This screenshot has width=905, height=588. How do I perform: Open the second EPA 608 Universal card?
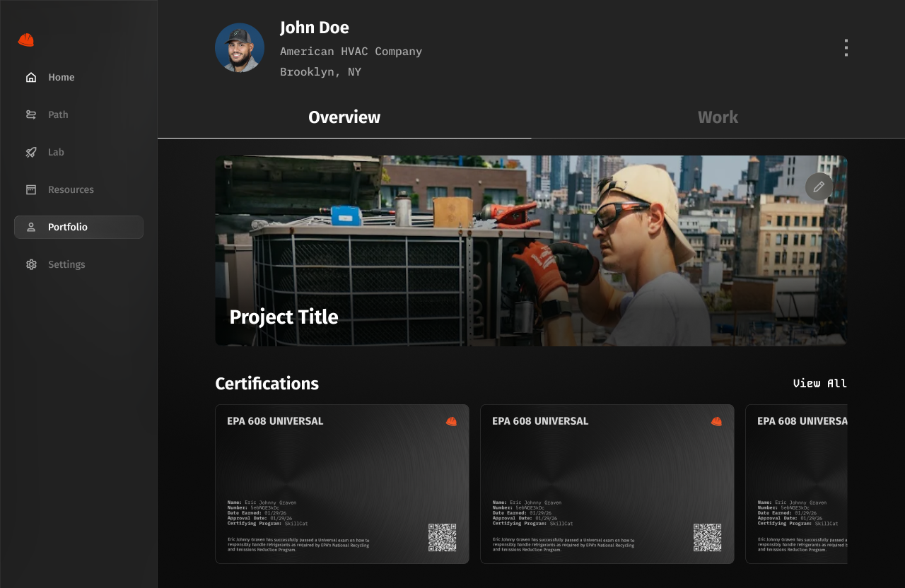click(607, 484)
